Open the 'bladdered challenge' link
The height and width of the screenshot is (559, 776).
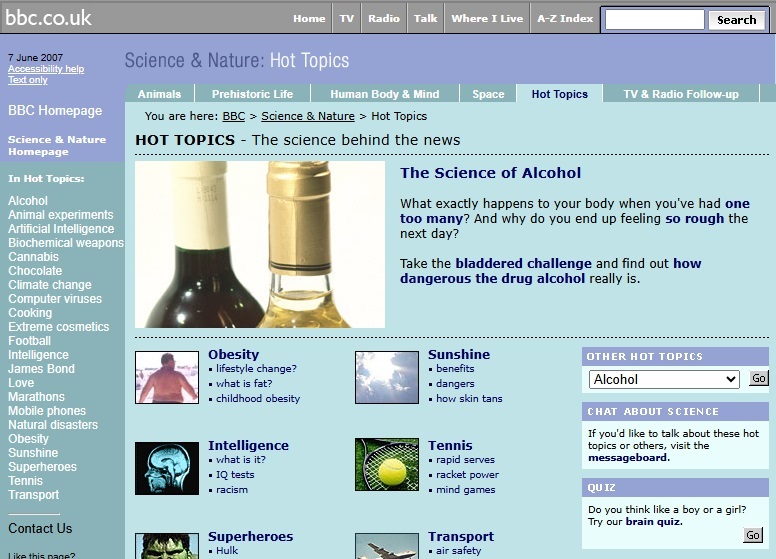[524, 263]
